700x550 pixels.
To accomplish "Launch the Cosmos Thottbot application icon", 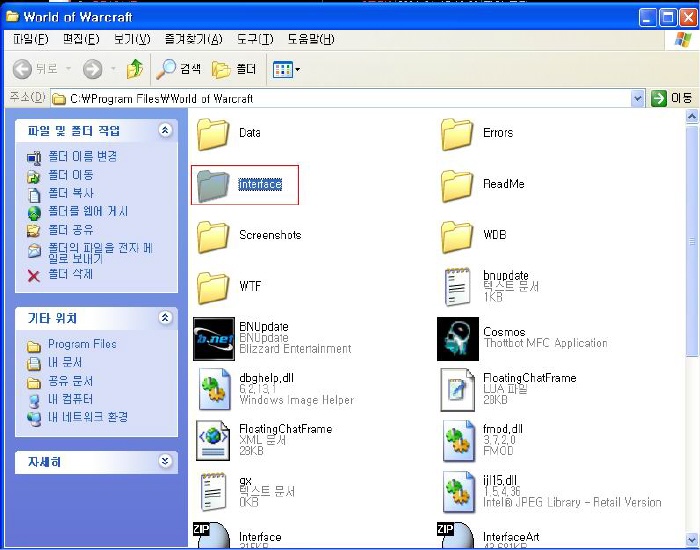I will (458, 338).
